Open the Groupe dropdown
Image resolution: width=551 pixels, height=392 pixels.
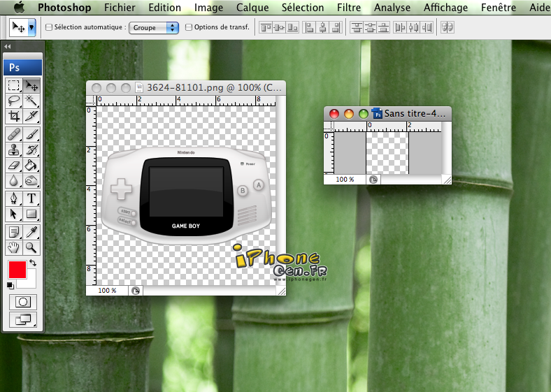pyautogui.click(x=154, y=28)
